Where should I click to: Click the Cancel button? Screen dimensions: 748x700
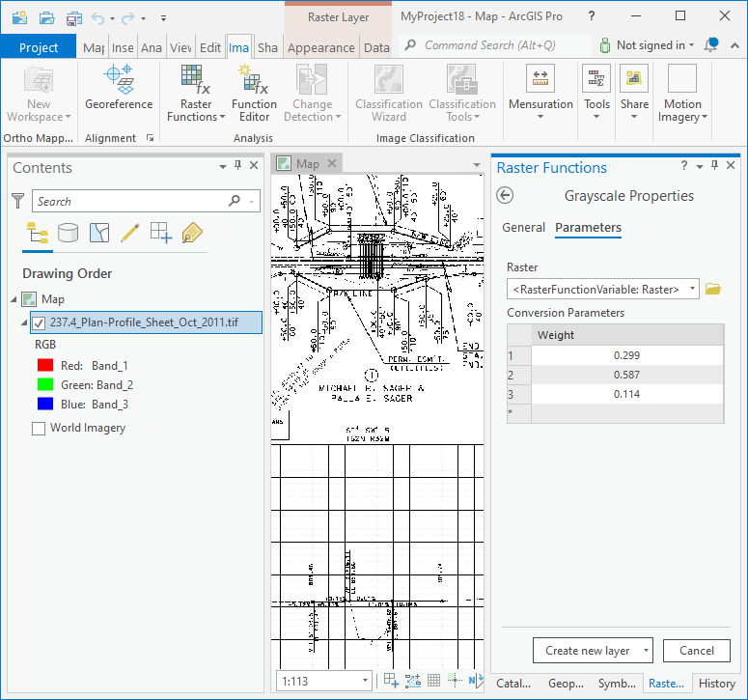pyautogui.click(x=697, y=651)
